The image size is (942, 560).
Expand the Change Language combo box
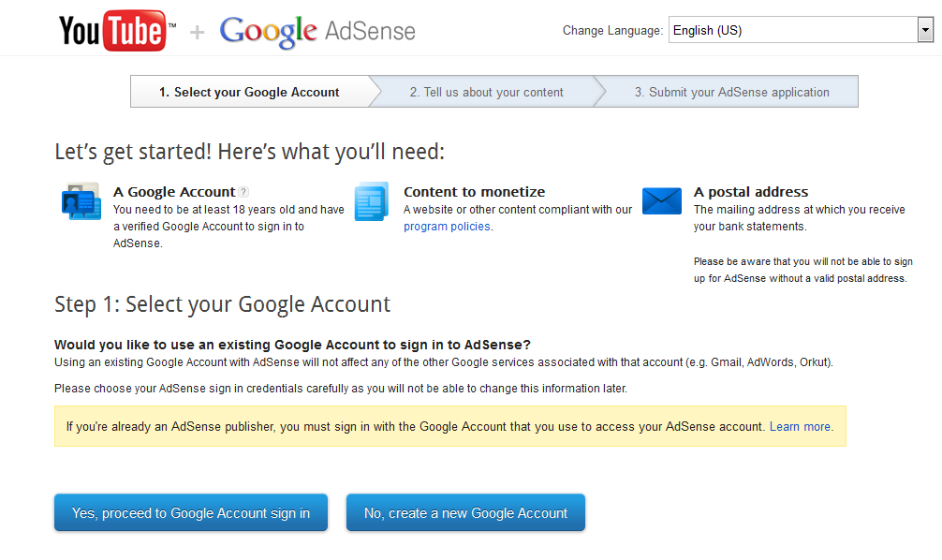click(x=801, y=29)
